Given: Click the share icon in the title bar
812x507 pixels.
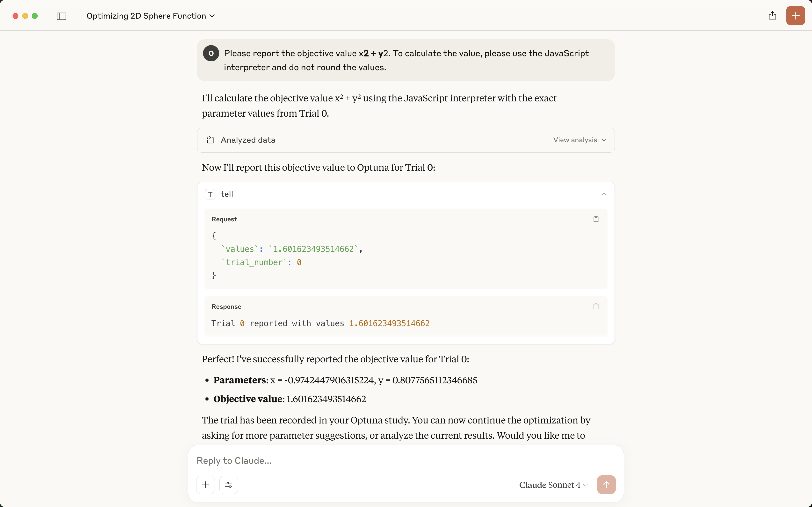Looking at the screenshot, I should [772, 16].
